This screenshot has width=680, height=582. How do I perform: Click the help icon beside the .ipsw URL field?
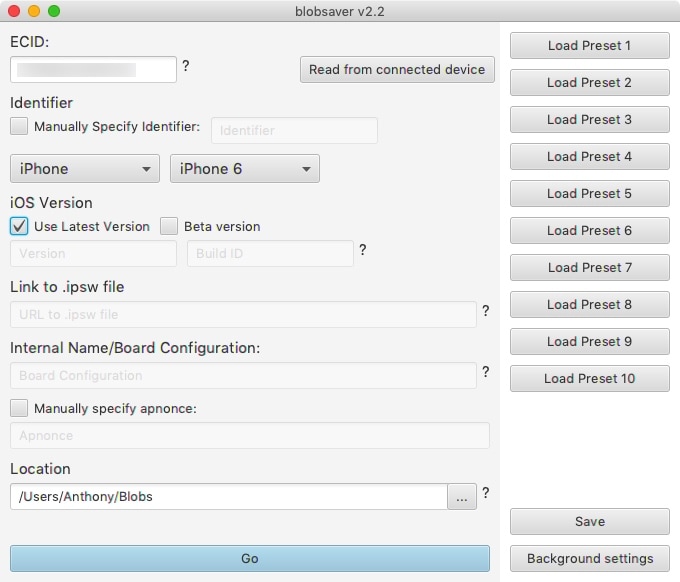pyautogui.click(x=486, y=311)
